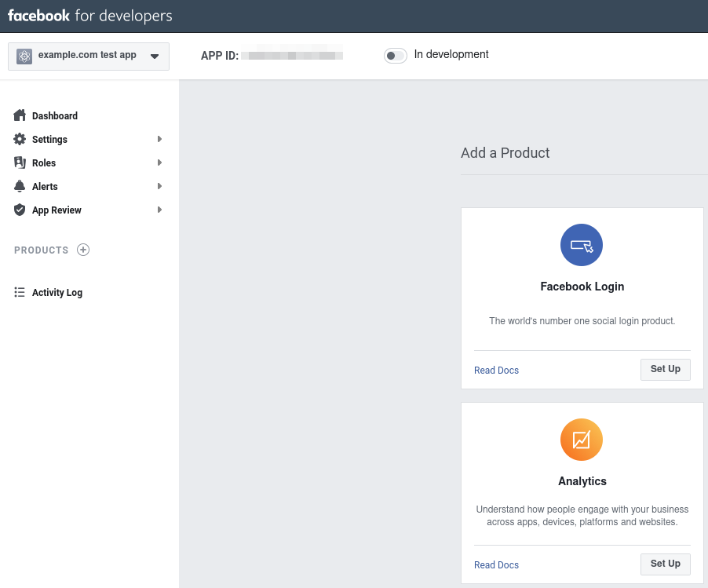Toggle the In development switch
708x588 pixels.
pyautogui.click(x=395, y=56)
